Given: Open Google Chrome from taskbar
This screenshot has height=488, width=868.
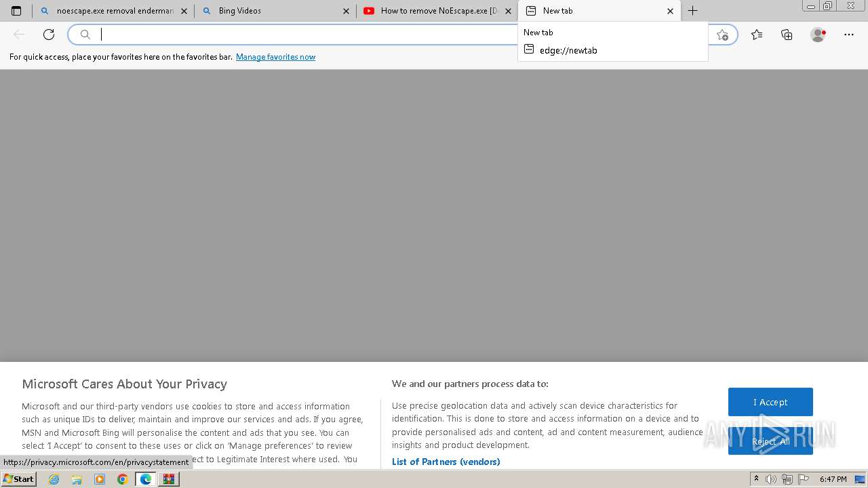Looking at the screenshot, I should (123, 479).
